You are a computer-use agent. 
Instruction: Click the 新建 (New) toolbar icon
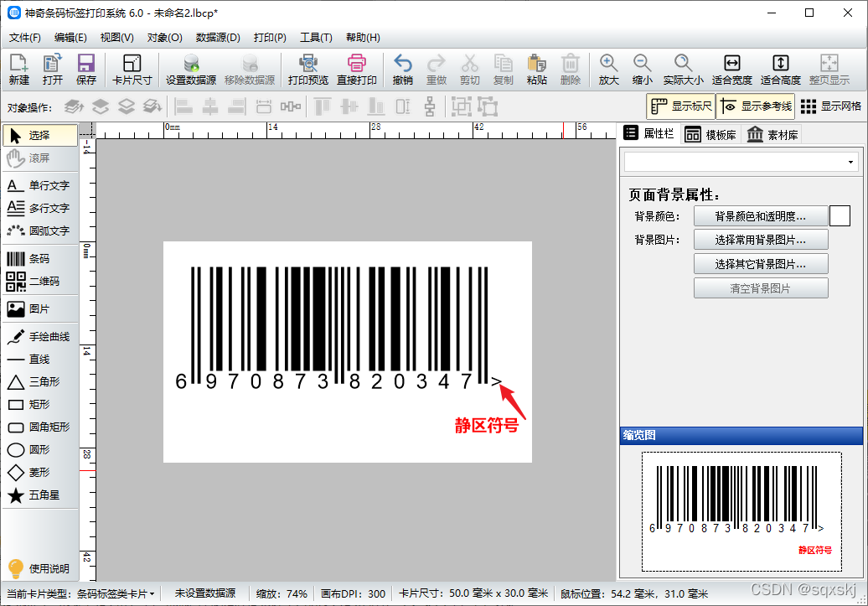[x=18, y=70]
